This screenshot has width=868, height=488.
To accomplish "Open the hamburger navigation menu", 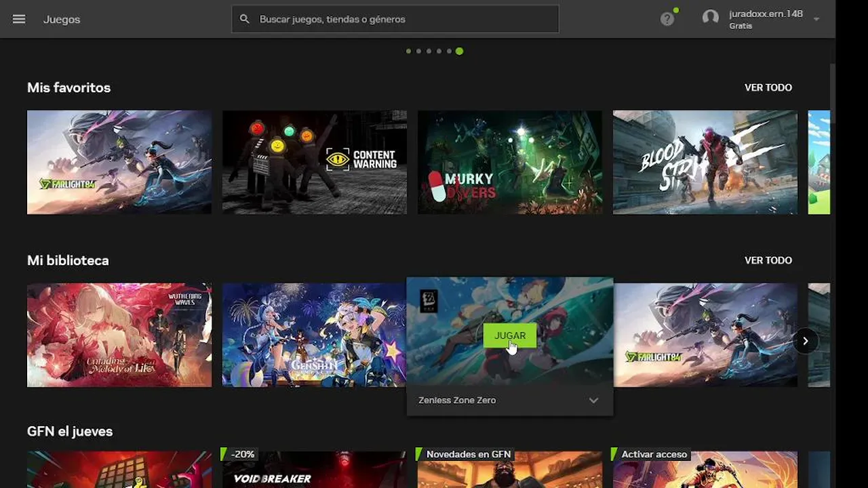I will coord(19,19).
